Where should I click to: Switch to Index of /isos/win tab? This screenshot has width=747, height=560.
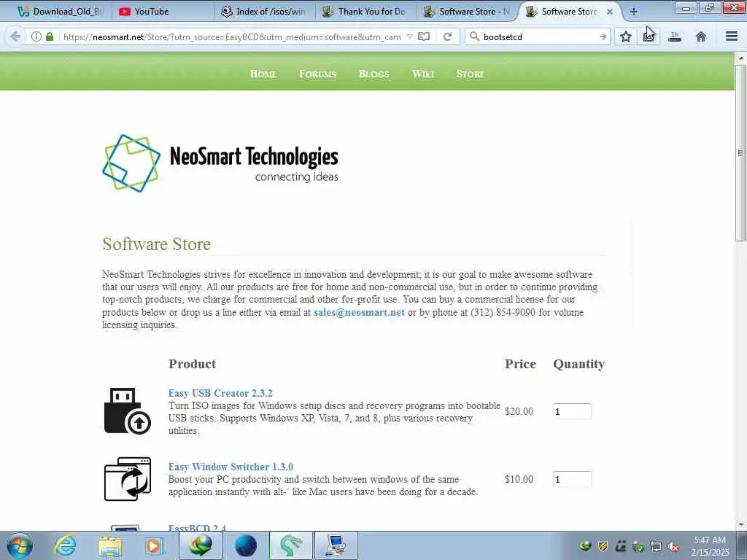tap(263, 12)
